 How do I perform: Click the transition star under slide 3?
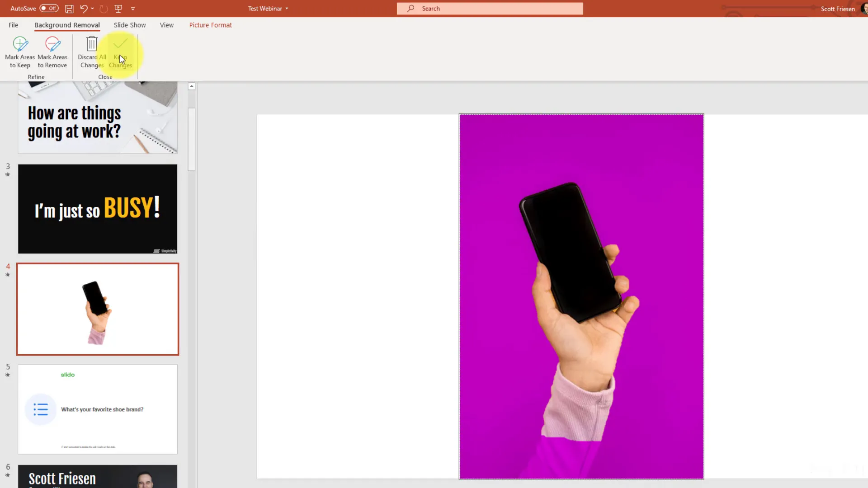click(x=8, y=174)
